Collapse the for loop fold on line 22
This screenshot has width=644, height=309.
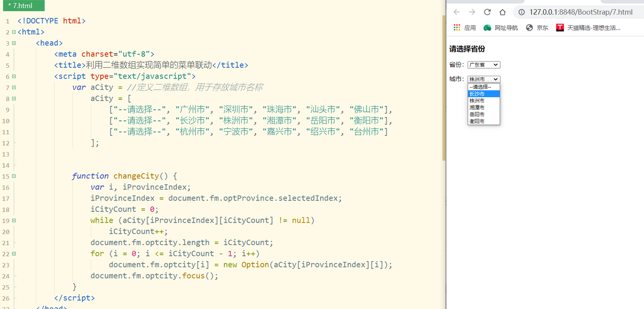point(14,253)
